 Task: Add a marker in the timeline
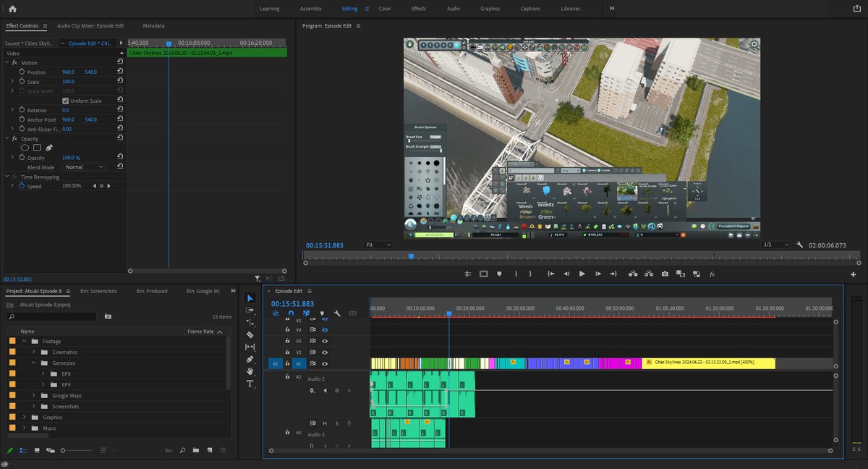click(x=322, y=313)
